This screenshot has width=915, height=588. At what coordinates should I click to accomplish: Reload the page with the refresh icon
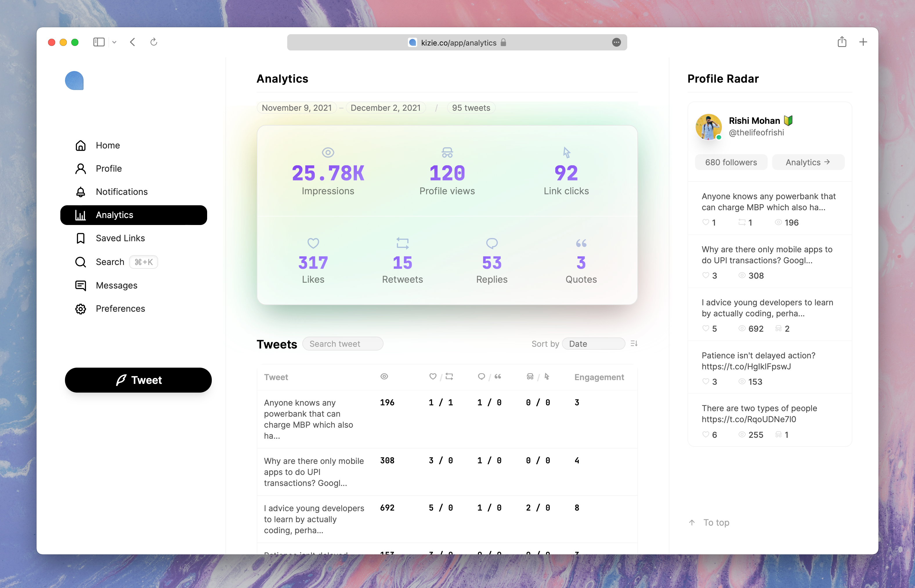153,42
